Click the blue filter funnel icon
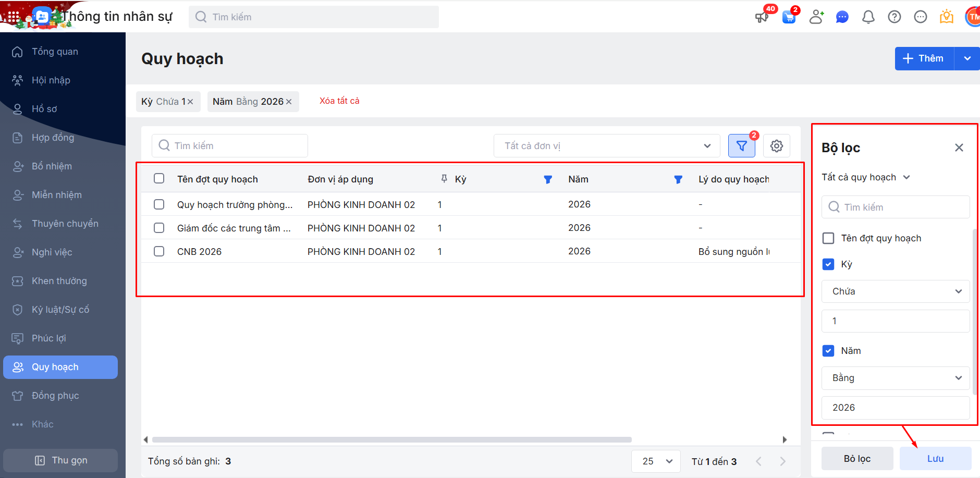The image size is (980, 478). (741, 146)
